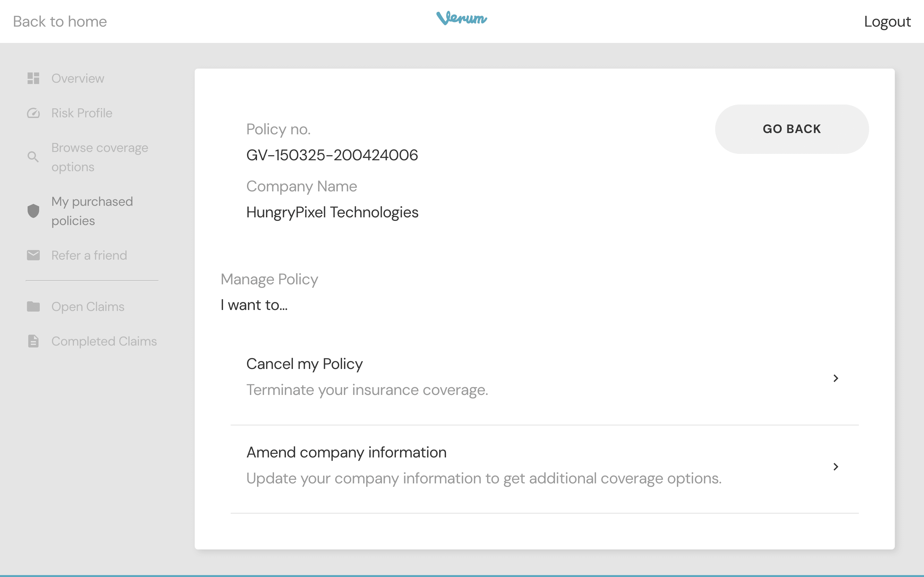This screenshot has width=924, height=577.
Task: Click the folder icon for Open Claims
Action: click(x=33, y=306)
